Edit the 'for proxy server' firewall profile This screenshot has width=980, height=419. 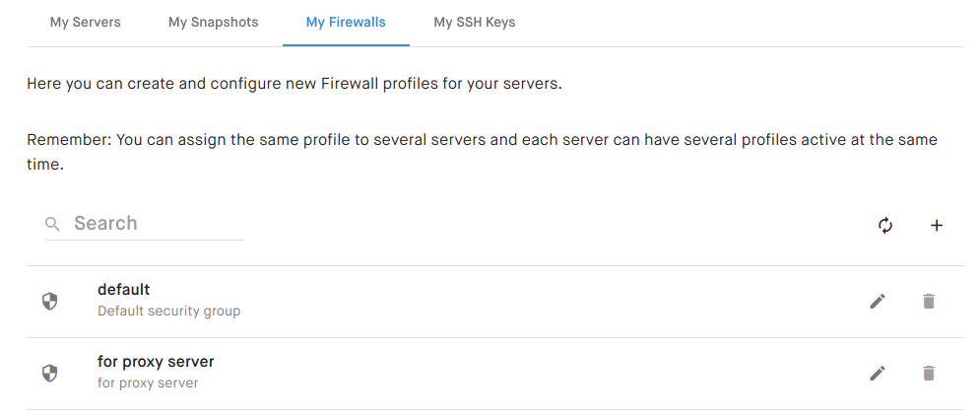878,374
